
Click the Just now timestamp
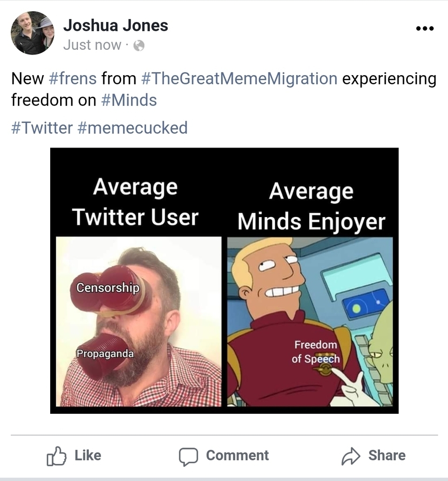pos(93,45)
